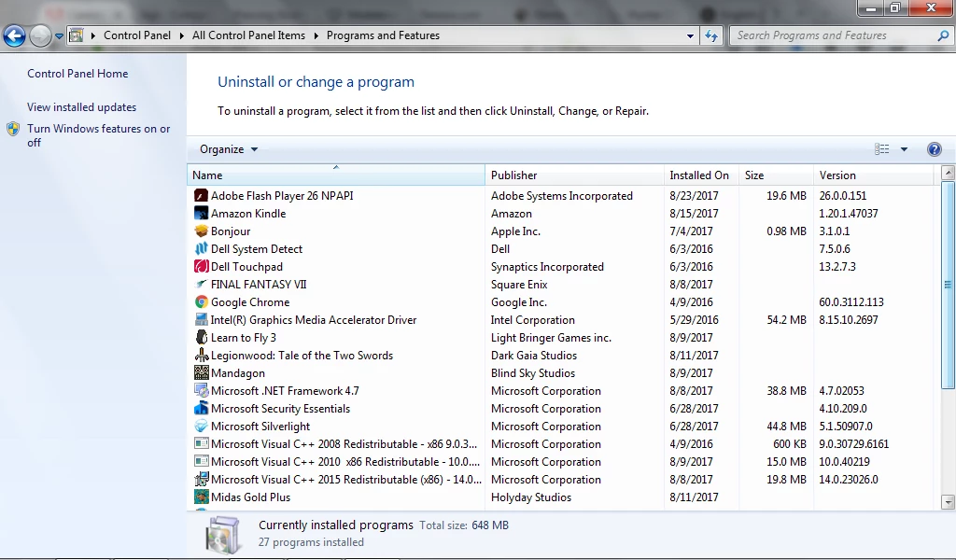Expand the arrow after All Control Panel Items

coord(316,36)
